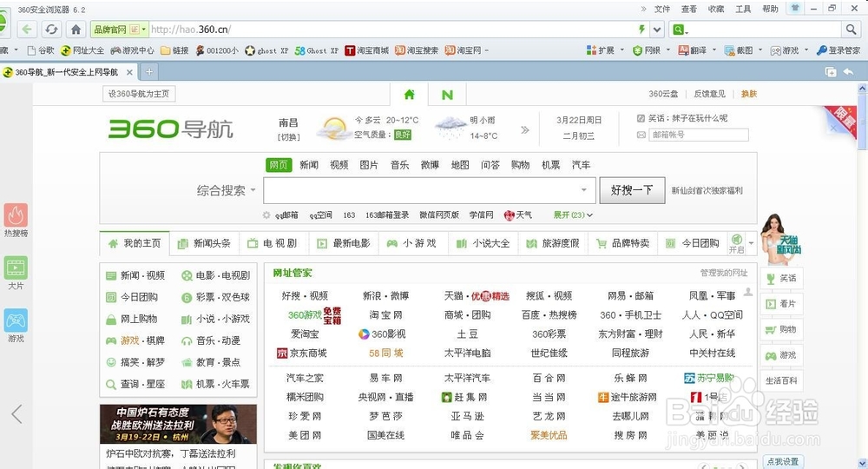This screenshot has height=469, width=868.
Task: Select the 机票 search type
Action: (551, 164)
